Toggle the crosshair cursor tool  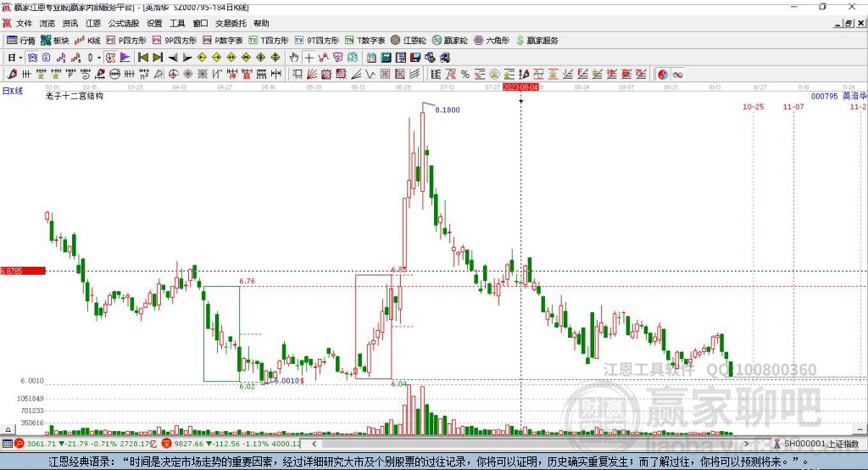tap(309, 58)
